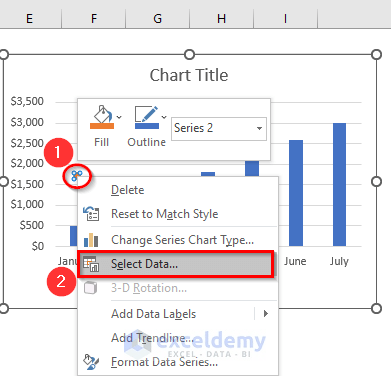Click the $3,500 axis label
Viewport: 391px width, 376px height.
tap(27, 101)
